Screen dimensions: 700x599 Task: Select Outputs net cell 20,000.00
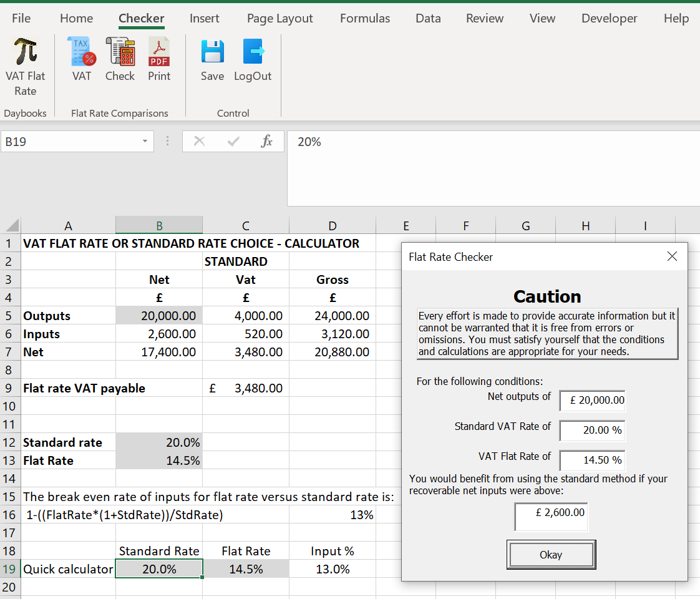click(x=159, y=316)
